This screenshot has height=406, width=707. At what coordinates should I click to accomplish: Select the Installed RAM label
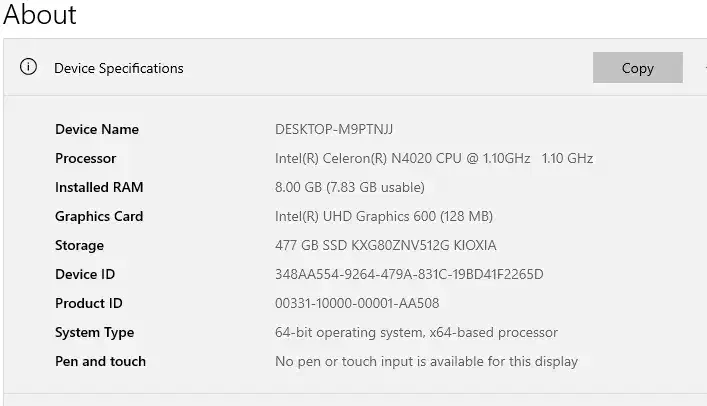point(99,187)
